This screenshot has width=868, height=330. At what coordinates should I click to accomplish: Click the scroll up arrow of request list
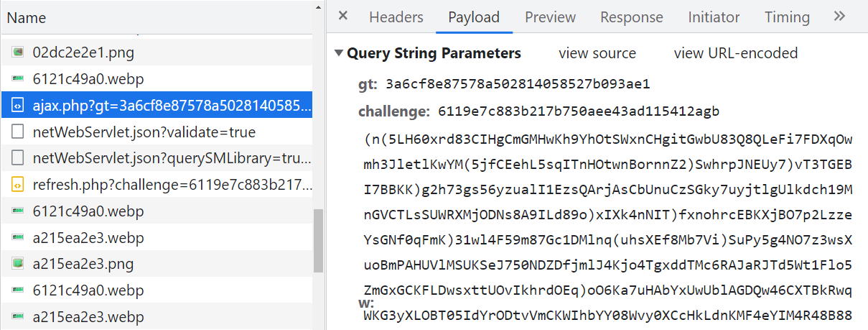[318, 7]
